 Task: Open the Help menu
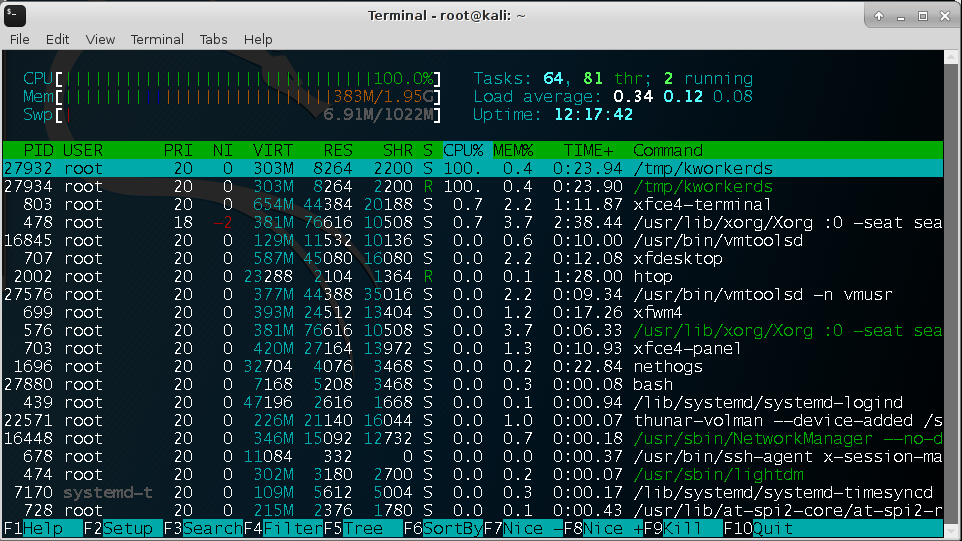pyautogui.click(x=258, y=39)
